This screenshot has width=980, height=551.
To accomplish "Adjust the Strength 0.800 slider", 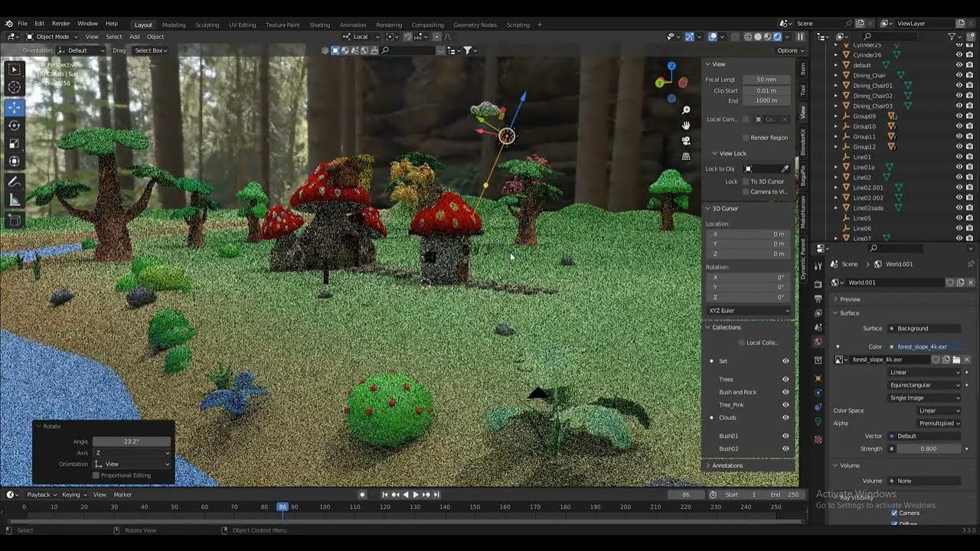I will 929,448.
